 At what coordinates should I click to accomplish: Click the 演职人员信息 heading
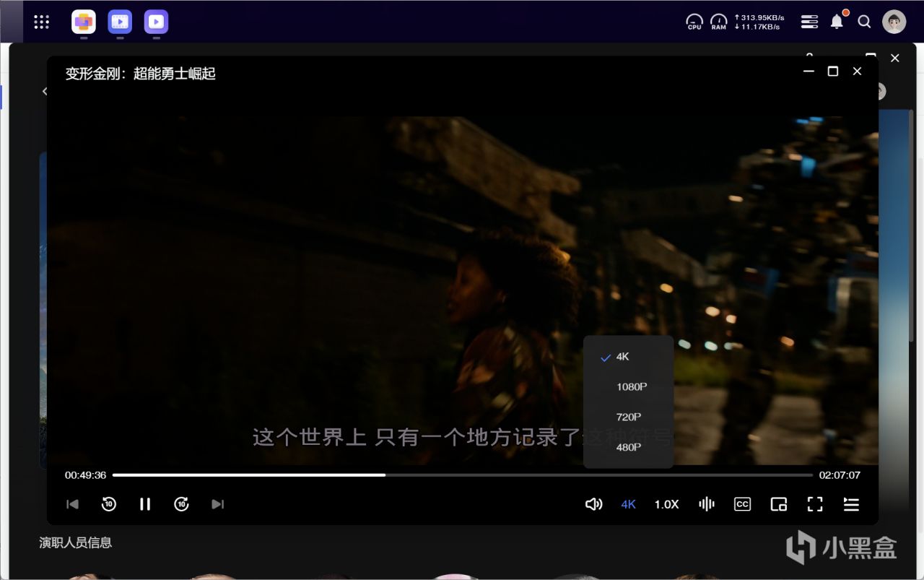76,542
